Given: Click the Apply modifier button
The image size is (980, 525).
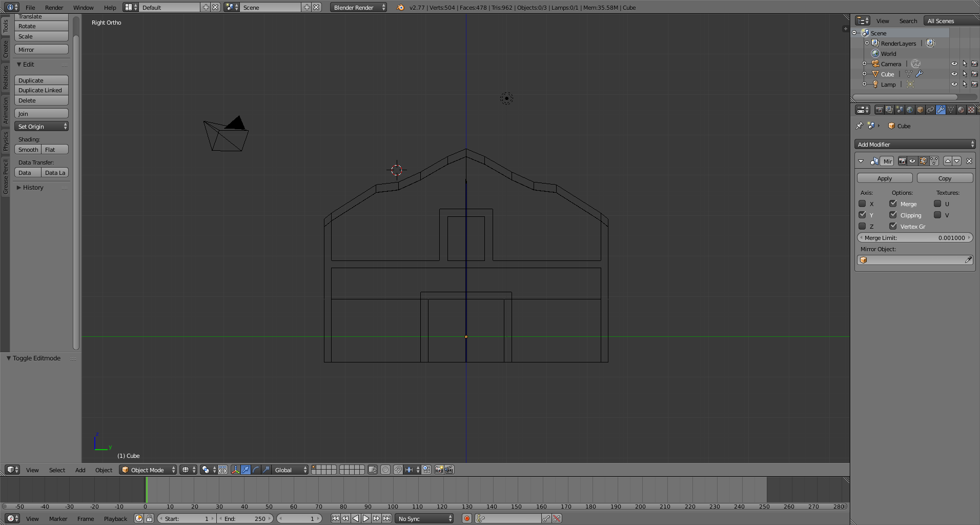Looking at the screenshot, I should pos(884,178).
